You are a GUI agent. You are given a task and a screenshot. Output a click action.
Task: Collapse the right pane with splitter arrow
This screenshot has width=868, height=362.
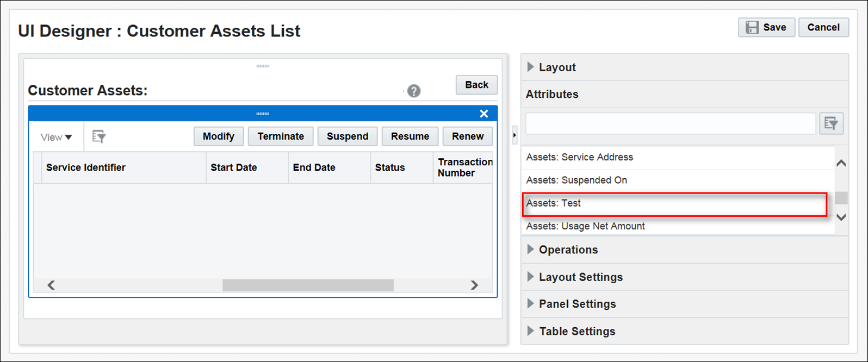tap(514, 135)
